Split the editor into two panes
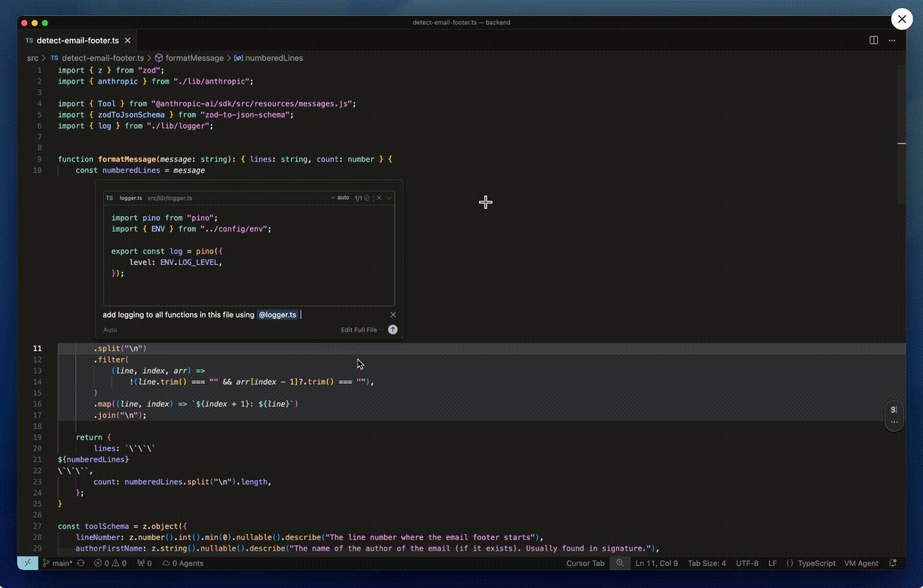 point(873,40)
